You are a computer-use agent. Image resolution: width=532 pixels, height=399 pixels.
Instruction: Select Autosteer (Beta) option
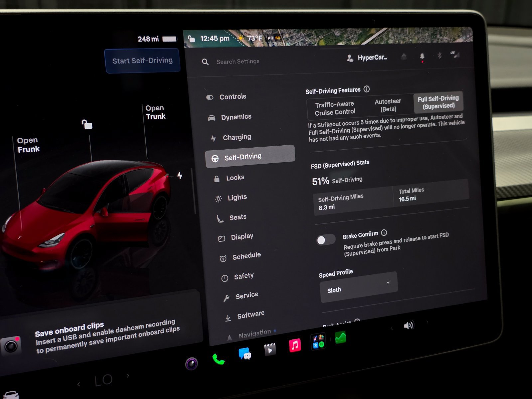pyautogui.click(x=388, y=105)
